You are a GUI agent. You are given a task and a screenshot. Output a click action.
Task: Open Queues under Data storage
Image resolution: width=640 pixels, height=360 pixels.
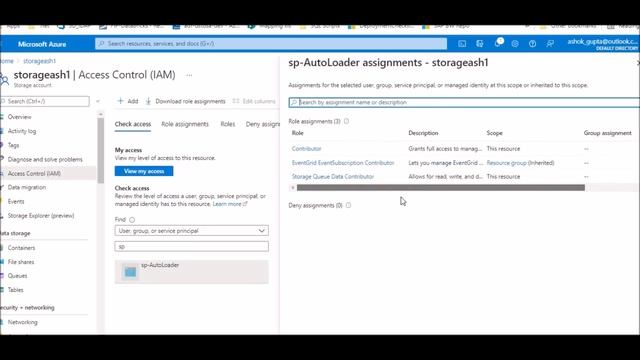tap(17, 276)
